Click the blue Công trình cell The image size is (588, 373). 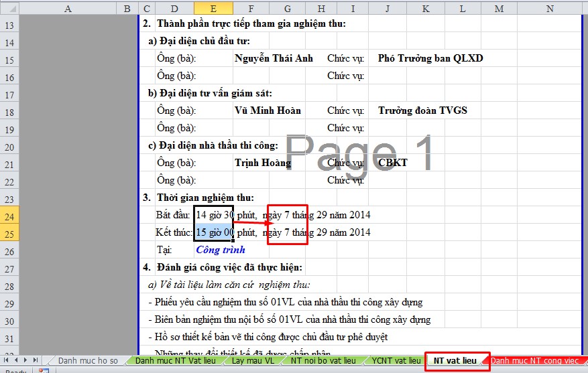coord(221,250)
